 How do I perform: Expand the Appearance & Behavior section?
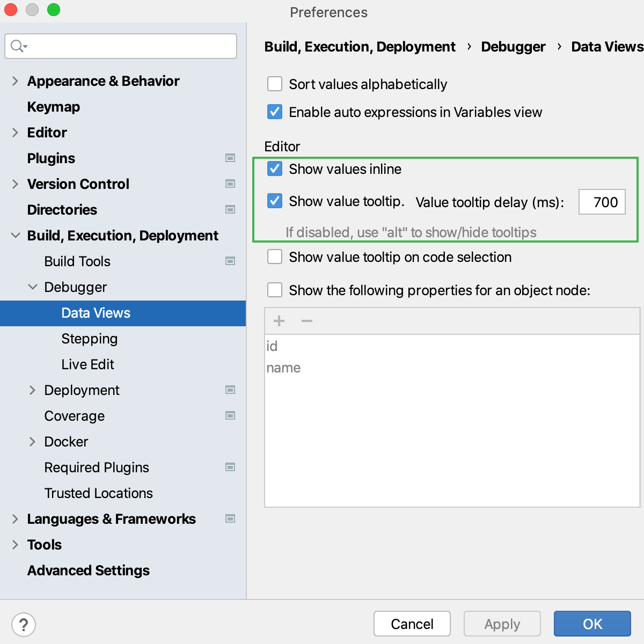tap(14, 80)
